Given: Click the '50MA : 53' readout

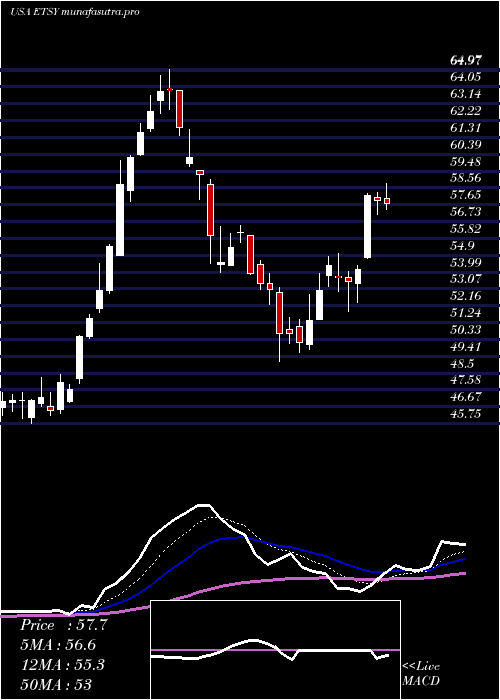Looking at the screenshot, I should (56, 684).
